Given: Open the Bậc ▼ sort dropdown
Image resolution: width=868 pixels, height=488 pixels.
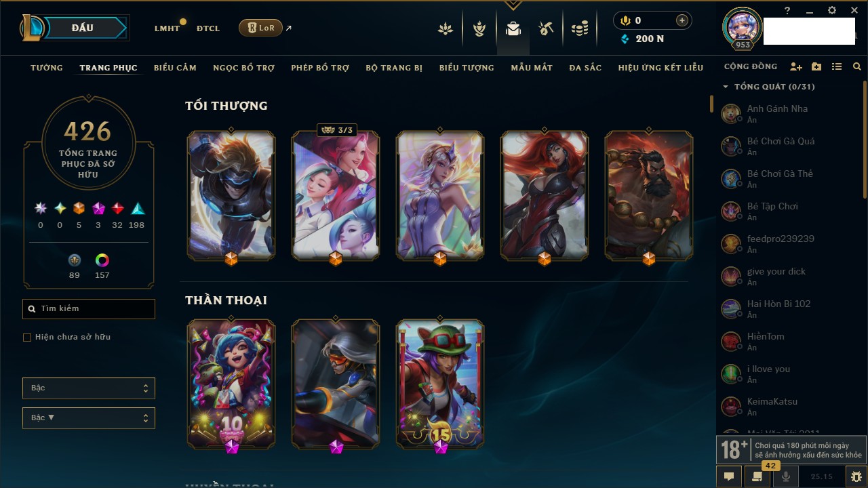Looking at the screenshot, I should click(x=89, y=418).
